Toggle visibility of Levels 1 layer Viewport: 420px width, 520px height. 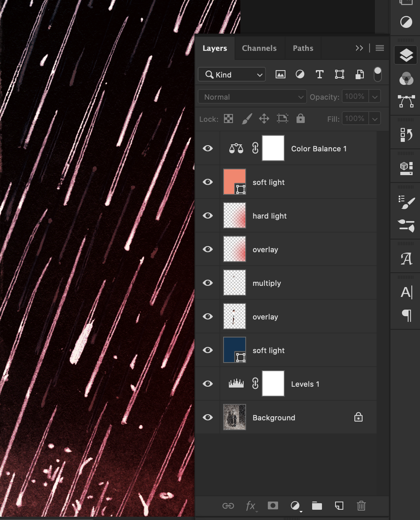tap(208, 383)
